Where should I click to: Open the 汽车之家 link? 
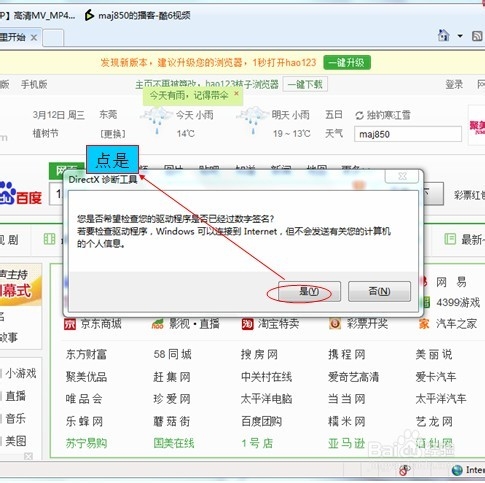456,324
